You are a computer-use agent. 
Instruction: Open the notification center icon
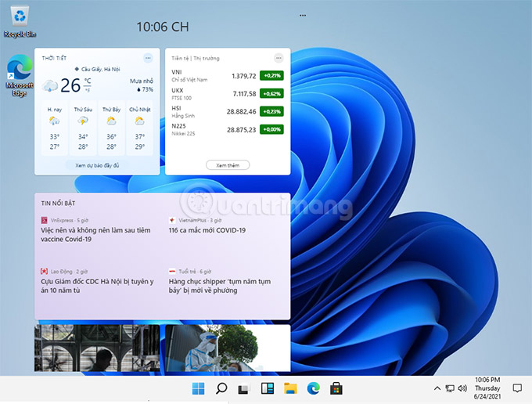tap(517, 388)
